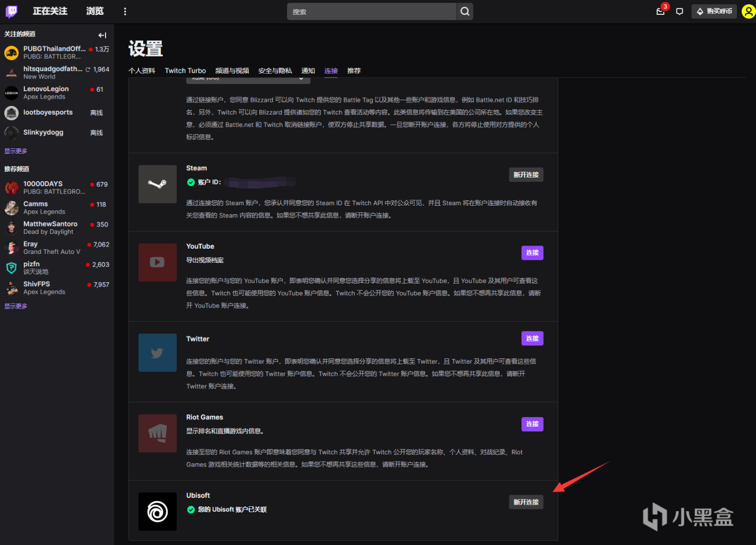
Task: Open 正在关注 in top navigation
Action: (x=50, y=11)
